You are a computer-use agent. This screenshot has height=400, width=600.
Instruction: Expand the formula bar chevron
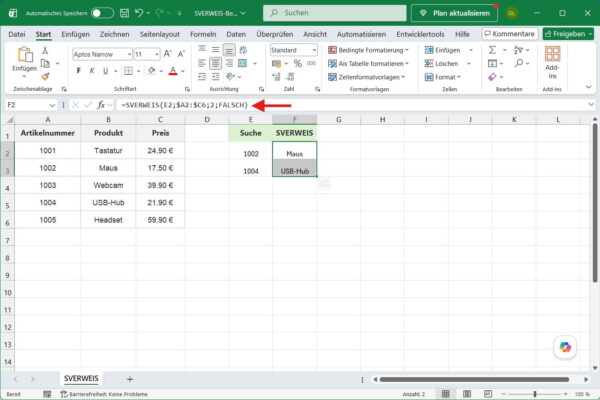[591, 104]
